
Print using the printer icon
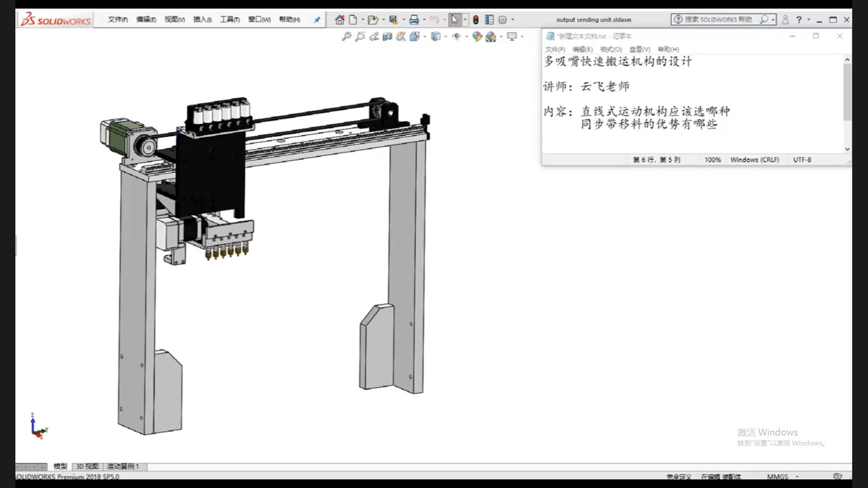coord(414,19)
